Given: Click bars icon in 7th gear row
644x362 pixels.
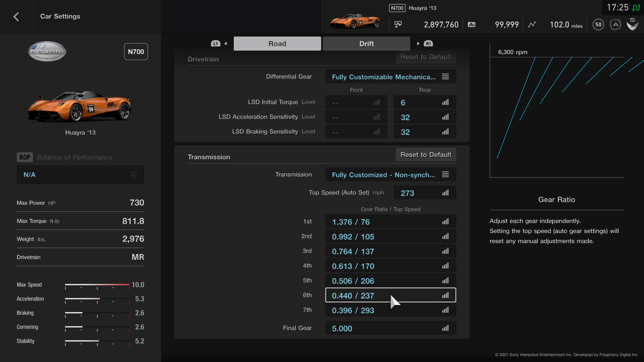Looking at the screenshot, I should pos(445,310).
